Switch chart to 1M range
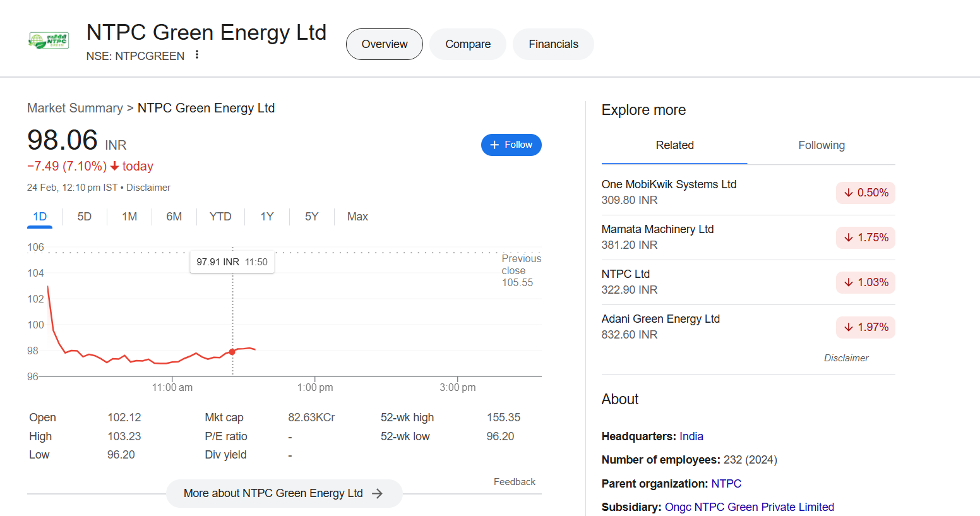This screenshot has height=516, width=980. point(129,217)
